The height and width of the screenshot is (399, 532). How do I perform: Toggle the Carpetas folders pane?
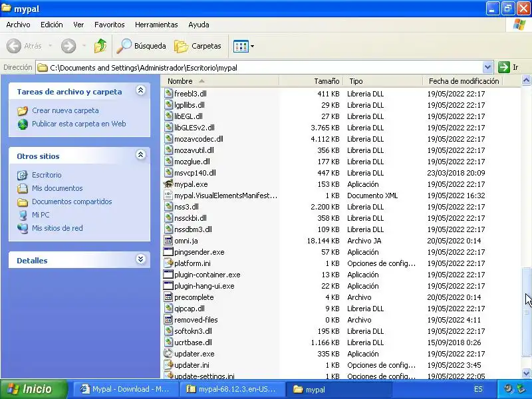198,46
